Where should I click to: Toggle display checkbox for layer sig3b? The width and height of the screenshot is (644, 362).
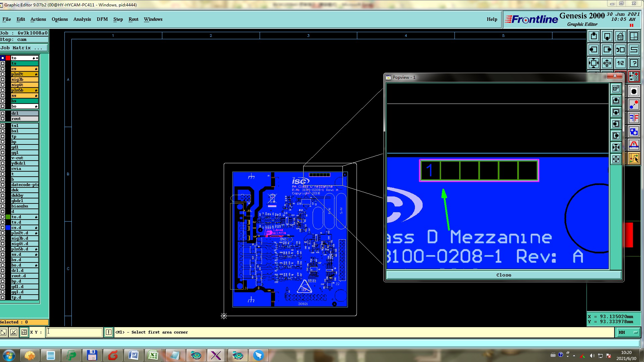click(3, 79)
